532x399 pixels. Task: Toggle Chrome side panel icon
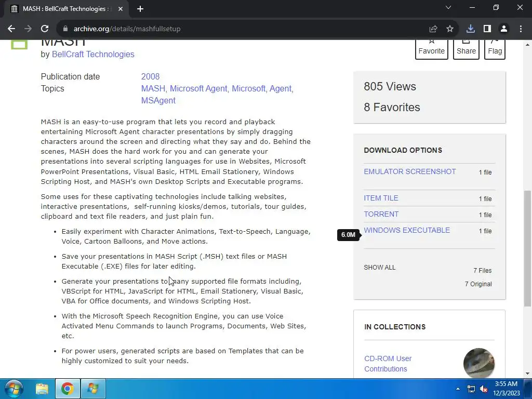point(487,29)
